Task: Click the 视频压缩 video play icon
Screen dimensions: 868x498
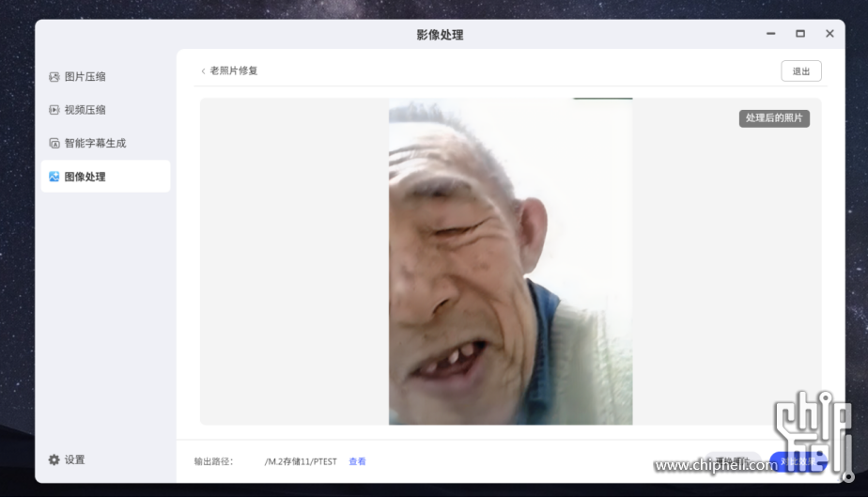Action: click(x=54, y=110)
